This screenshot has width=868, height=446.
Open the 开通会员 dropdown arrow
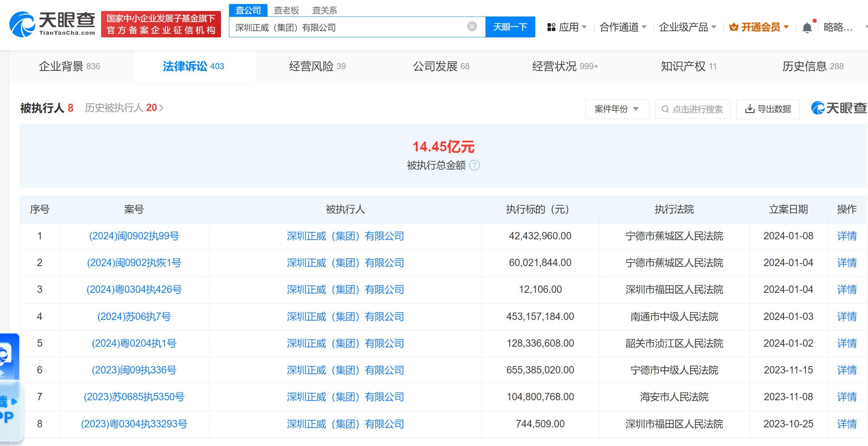(x=786, y=27)
